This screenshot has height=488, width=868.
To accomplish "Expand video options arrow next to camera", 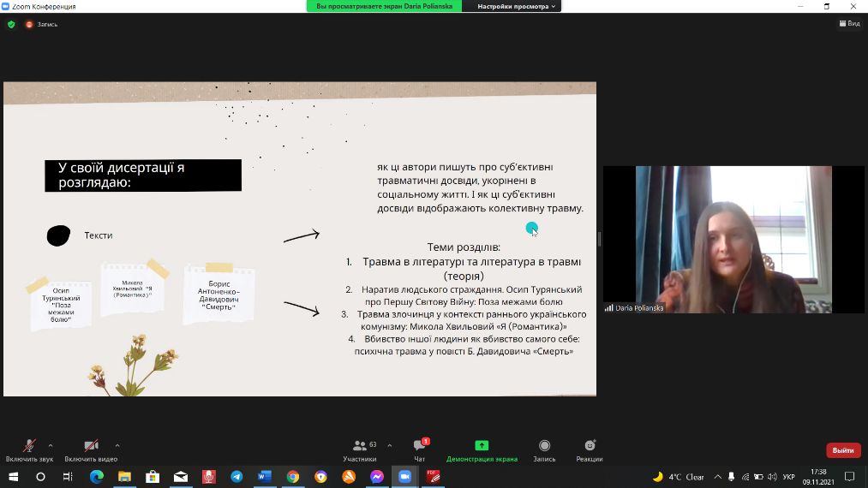I will 117,445.
